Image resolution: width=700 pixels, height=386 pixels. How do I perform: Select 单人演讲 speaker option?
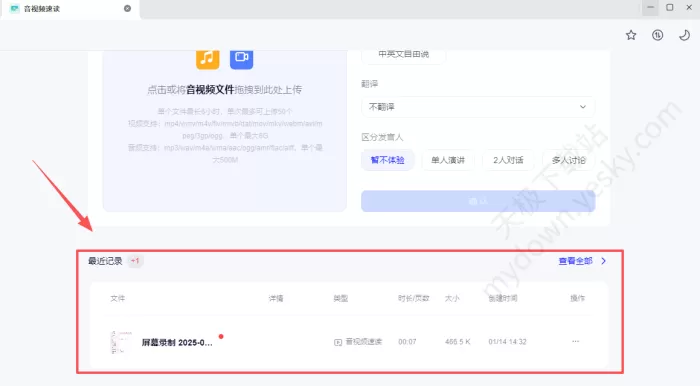448,160
